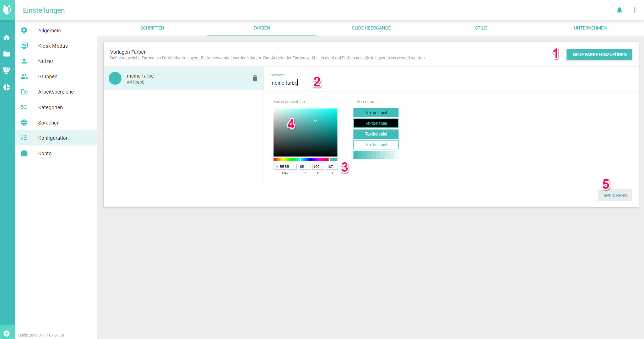Viewport: 644px width, 339px height.
Task: Open the three-dot overflow menu
Action: click(x=634, y=10)
